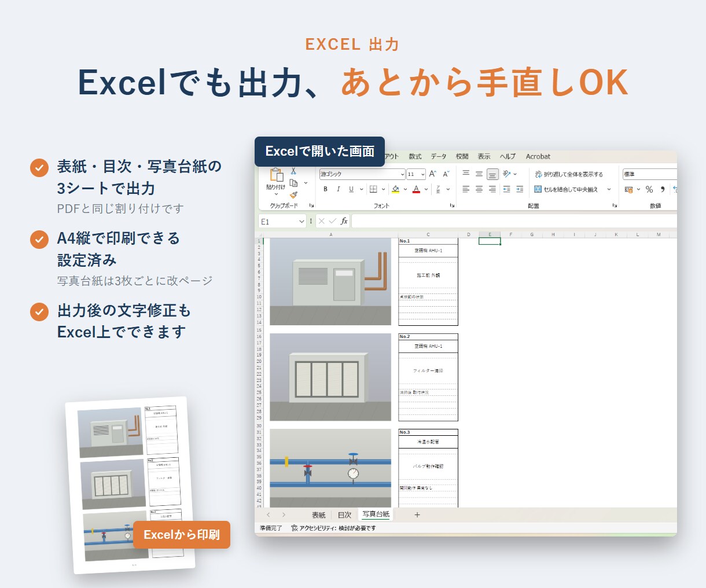Click the formula bar cancel X icon
Viewport: 706px width, 588px height.
[x=322, y=221]
